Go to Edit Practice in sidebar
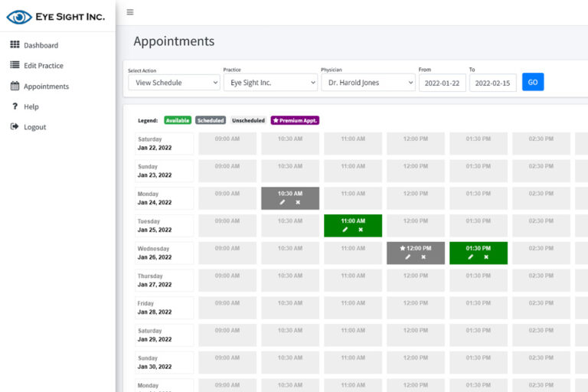 (x=43, y=66)
